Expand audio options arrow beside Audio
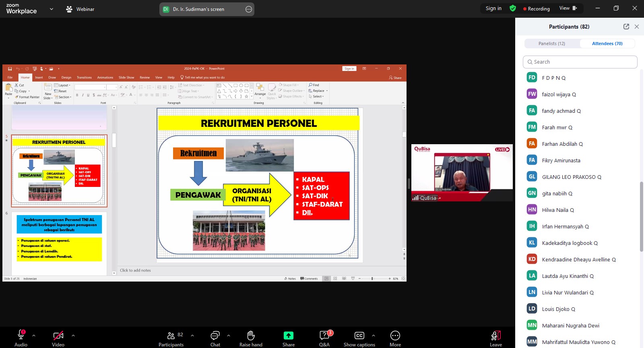Screen dimensions: 644x348 34,335
